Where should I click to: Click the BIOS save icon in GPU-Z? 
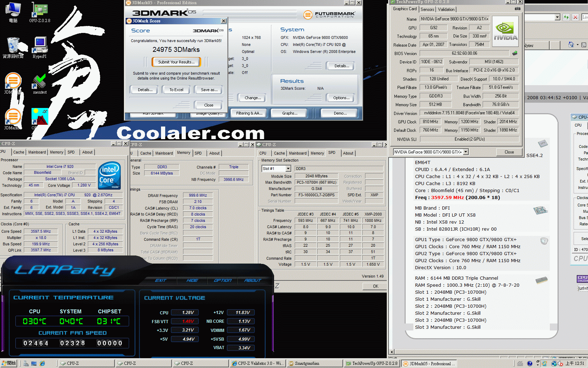coord(515,53)
